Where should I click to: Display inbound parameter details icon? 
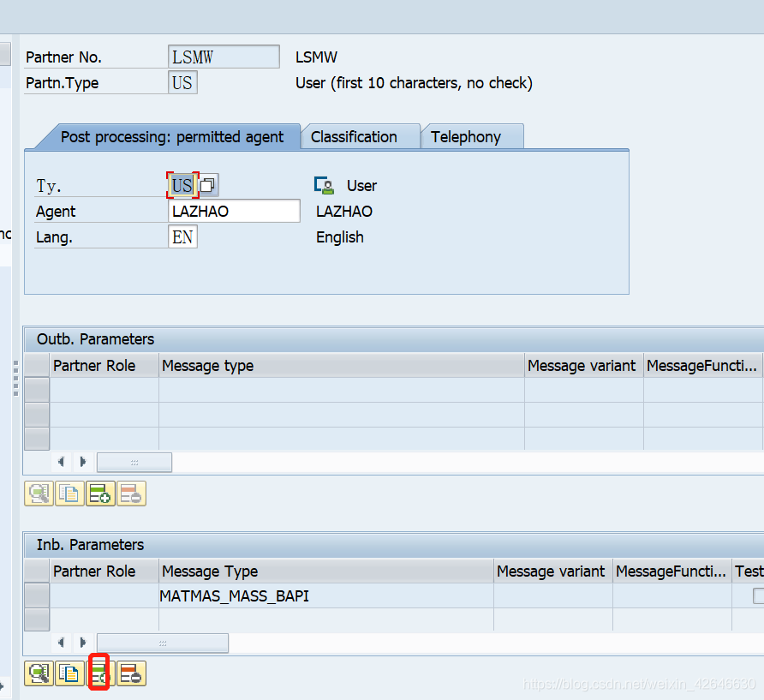(x=39, y=673)
